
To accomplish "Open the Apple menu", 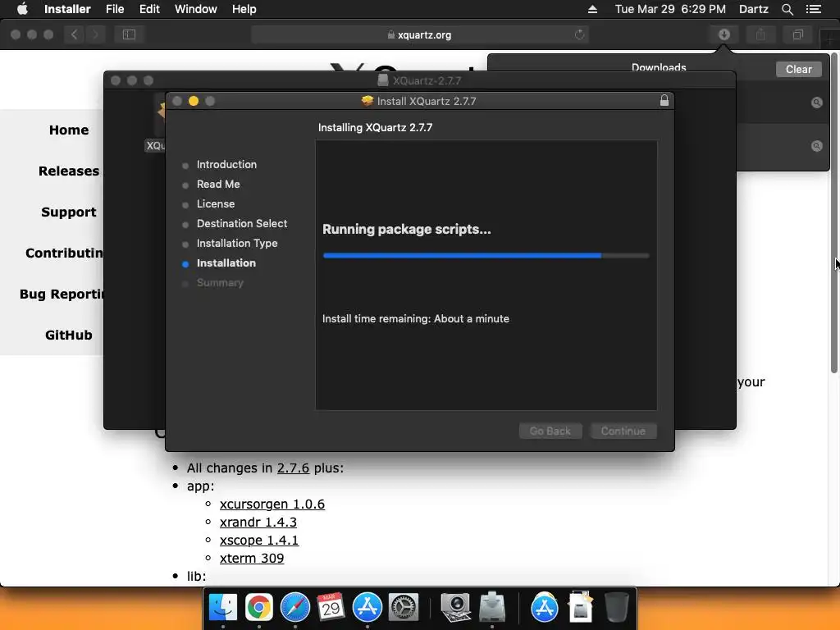I will pyautogui.click(x=22, y=9).
